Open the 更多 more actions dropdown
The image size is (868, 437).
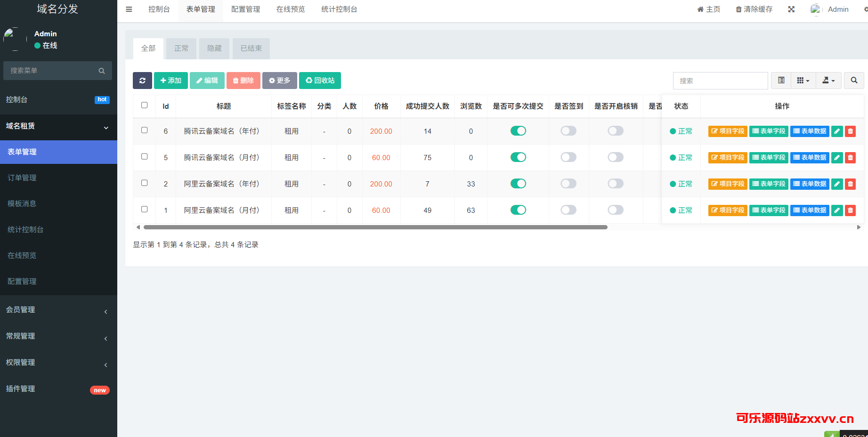[x=280, y=81]
